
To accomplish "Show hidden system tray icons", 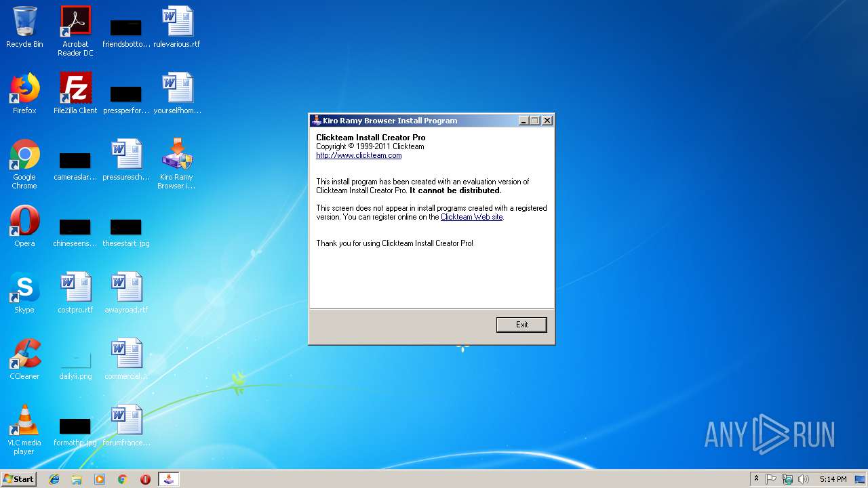I will click(x=756, y=479).
